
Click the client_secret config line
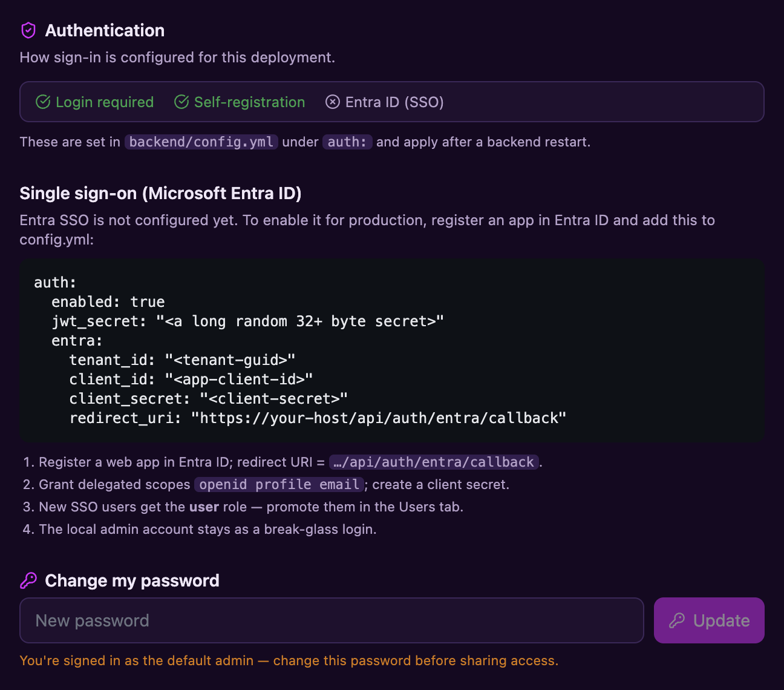click(x=209, y=398)
